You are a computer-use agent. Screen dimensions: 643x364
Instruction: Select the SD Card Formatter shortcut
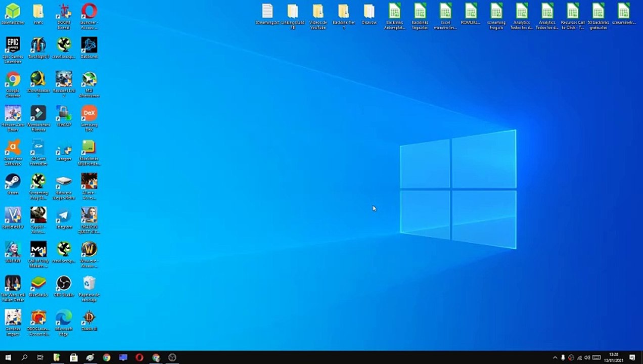38,152
